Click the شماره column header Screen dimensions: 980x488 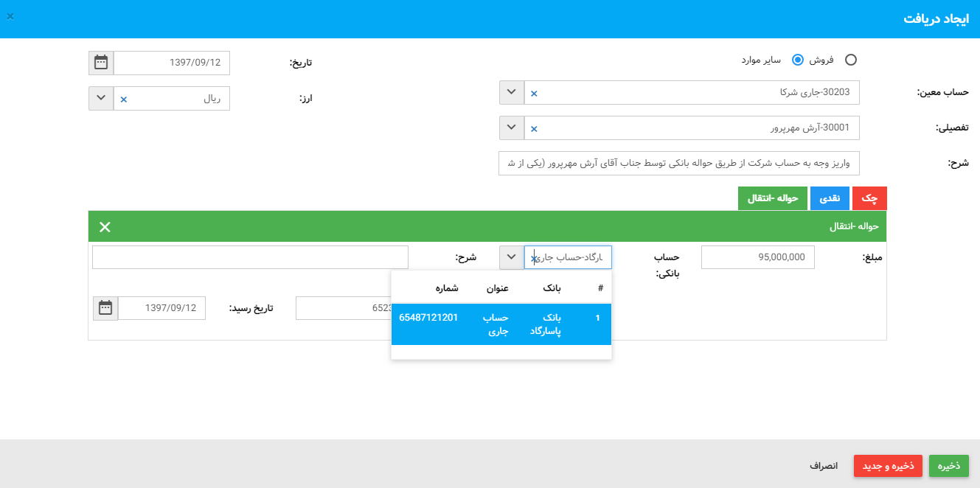click(x=448, y=289)
